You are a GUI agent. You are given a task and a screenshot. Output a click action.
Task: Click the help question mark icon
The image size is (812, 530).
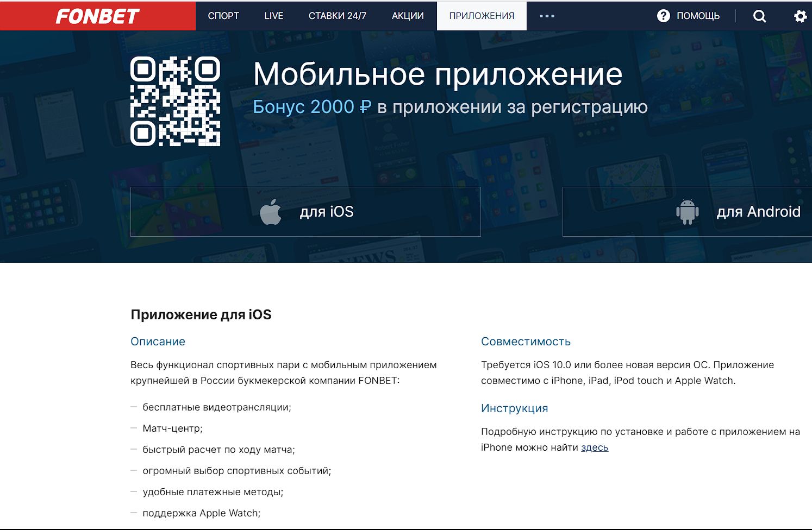coord(664,16)
